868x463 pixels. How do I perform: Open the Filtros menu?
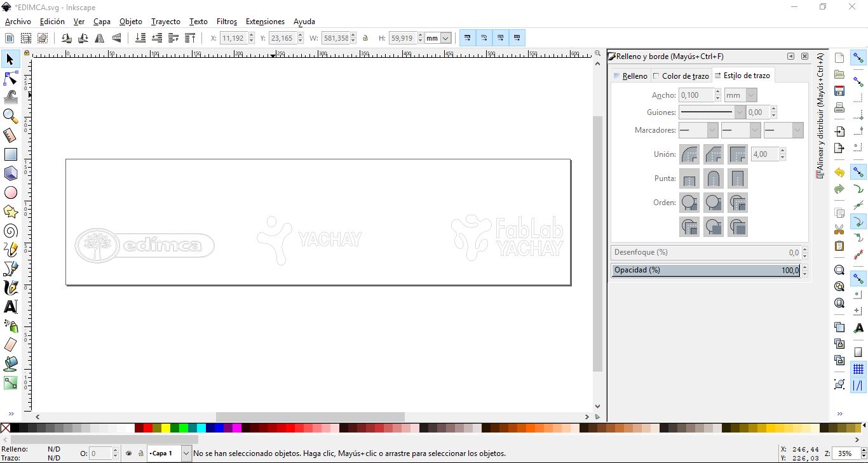click(x=227, y=22)
